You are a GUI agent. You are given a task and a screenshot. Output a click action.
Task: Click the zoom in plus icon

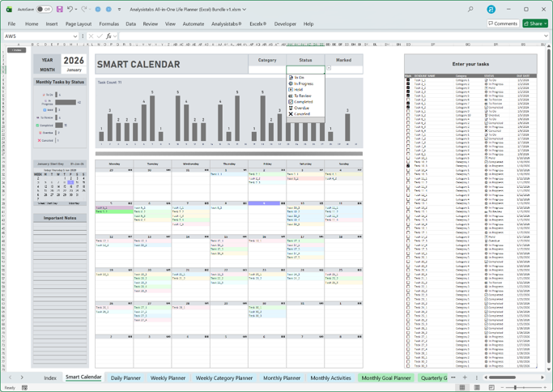click(x=543, y=387)
